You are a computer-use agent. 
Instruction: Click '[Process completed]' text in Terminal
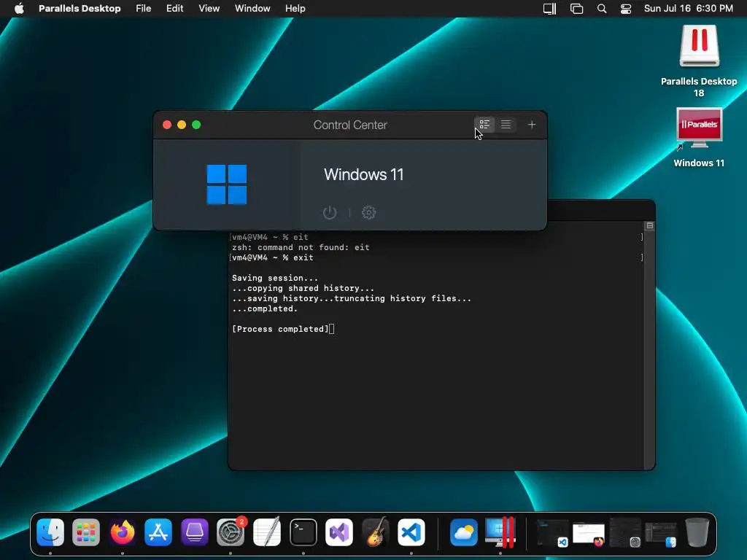click(280, 329)
